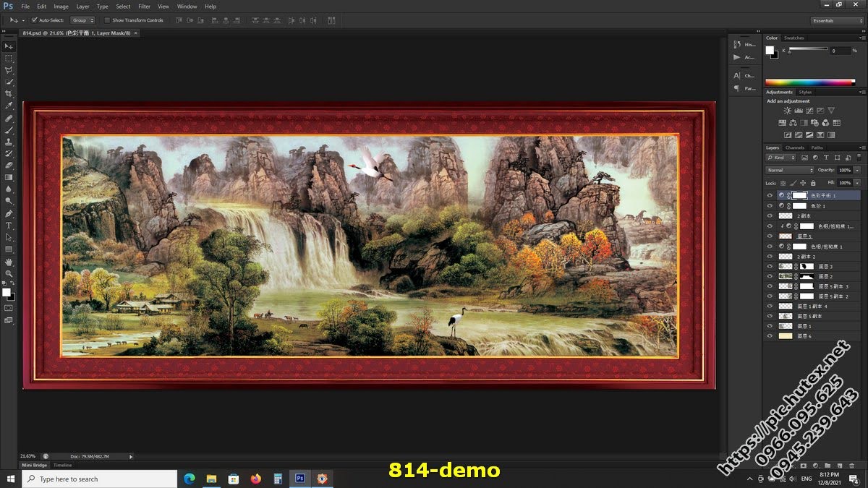868x488 pixels.
Task: Open the status bar Doc info arrow
Action: point(131,456)
